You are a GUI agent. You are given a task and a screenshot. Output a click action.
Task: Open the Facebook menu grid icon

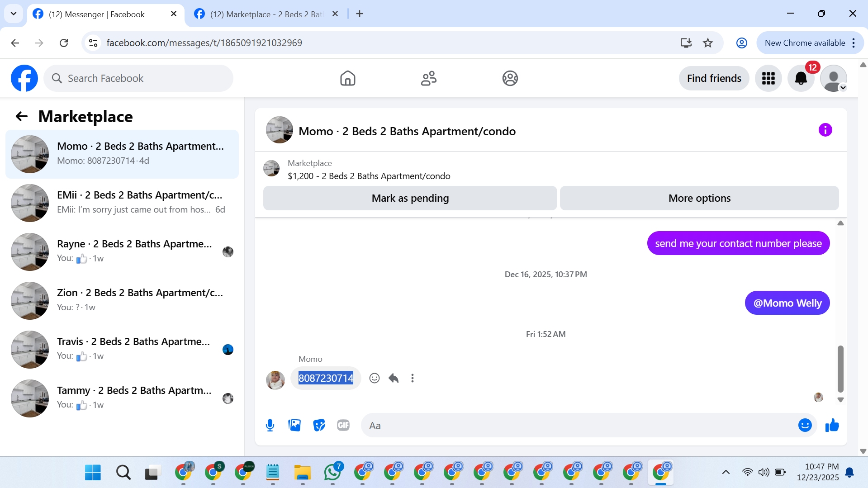pos(768,78)
